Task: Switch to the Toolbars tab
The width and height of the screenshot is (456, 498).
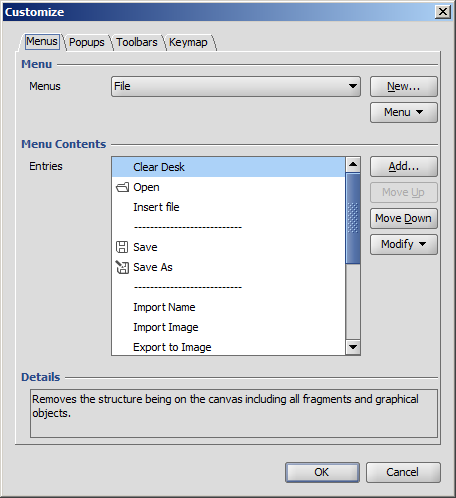Action: pyautogui.click(x=137, y=42)
